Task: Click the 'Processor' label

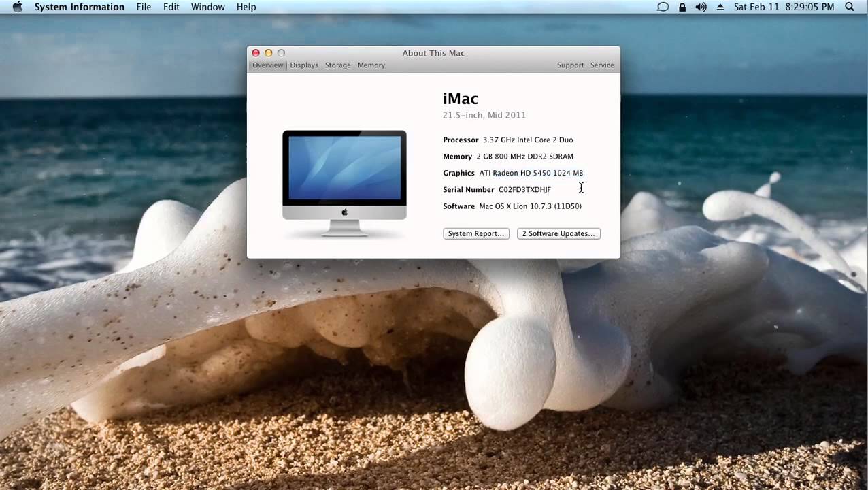Action: [x=461, y=140]
